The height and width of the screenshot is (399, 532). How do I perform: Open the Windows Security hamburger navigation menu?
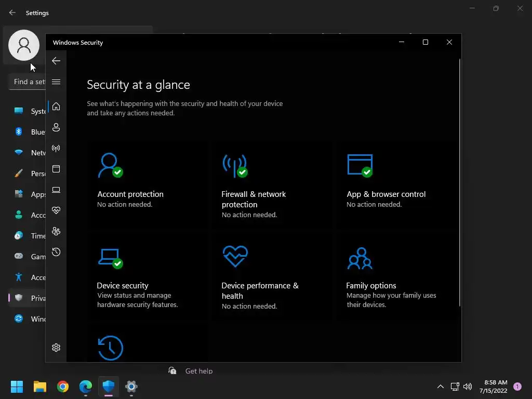[x=56, y=82]
